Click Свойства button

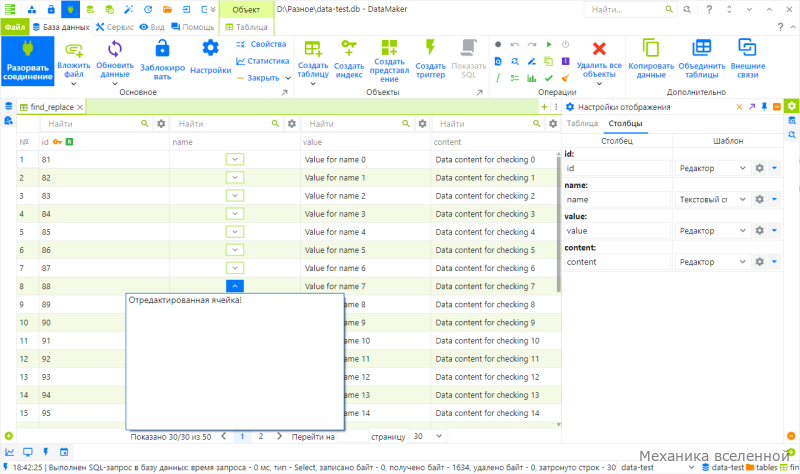[x=262, y=44]
